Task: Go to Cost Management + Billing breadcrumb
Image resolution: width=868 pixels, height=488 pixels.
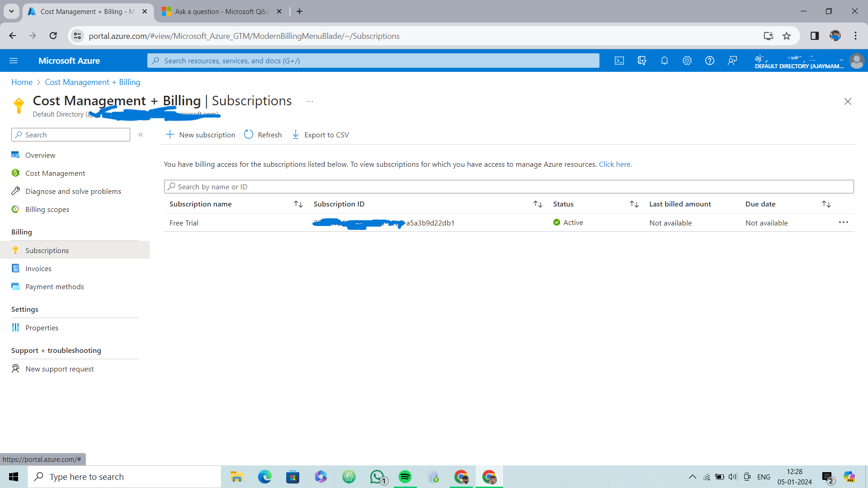Action: point(92,82)
